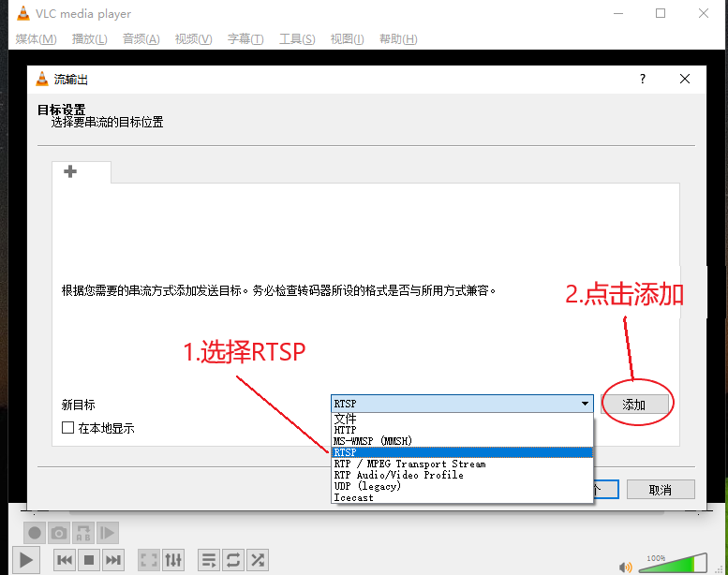The width and height of the screenshot is (728, 575).
Task: Click the VLC cone icon in main title bar
Action: 22,13
